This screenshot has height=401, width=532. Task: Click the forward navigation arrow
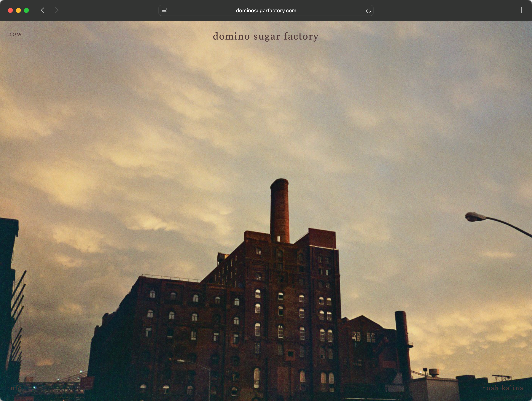pyautogui.click(x=57, y=10)
